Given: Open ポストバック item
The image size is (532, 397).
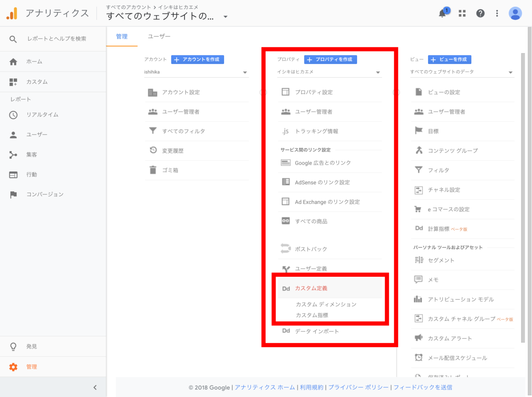Looking at the screenshot, I should point(330,249).
